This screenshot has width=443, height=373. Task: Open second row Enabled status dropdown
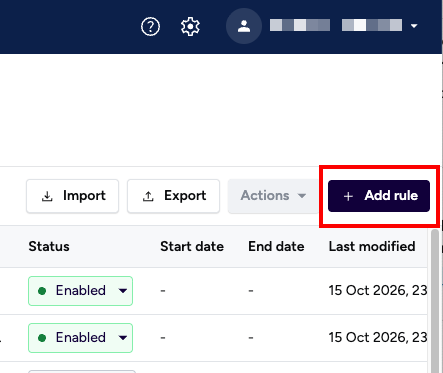pos(80,338)
